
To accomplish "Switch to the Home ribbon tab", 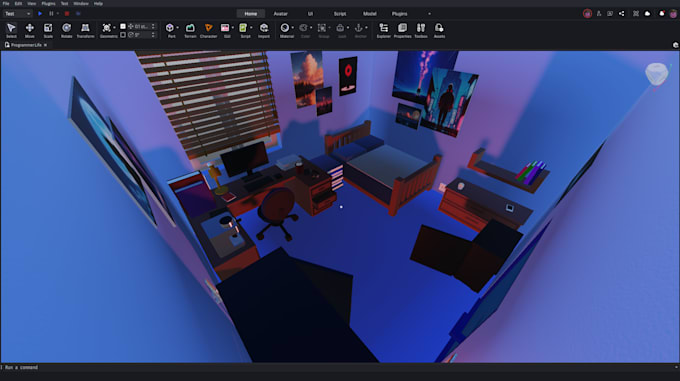I will click(x=251, y=14).
